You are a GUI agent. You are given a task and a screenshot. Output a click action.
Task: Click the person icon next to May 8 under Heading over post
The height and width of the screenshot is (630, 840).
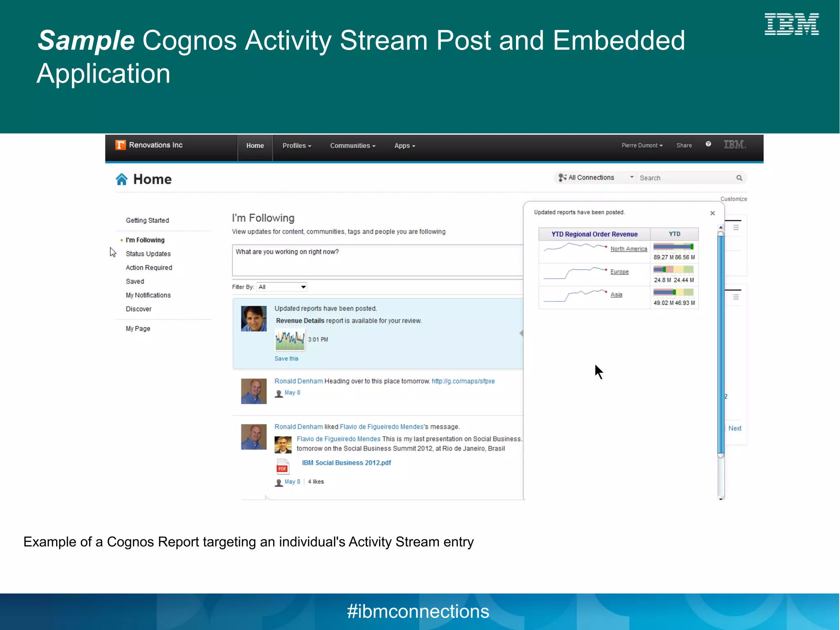point(279,394)
